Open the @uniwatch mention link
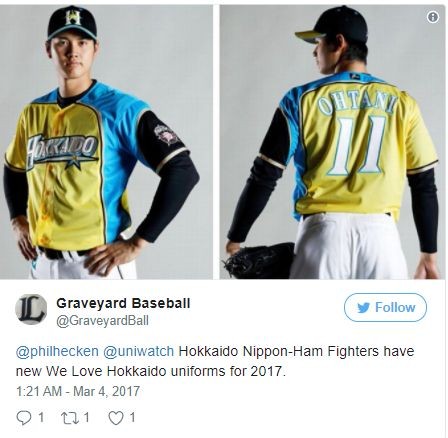Image resolution: width=448 pixels, height=438 pixels. click(139, 351)
